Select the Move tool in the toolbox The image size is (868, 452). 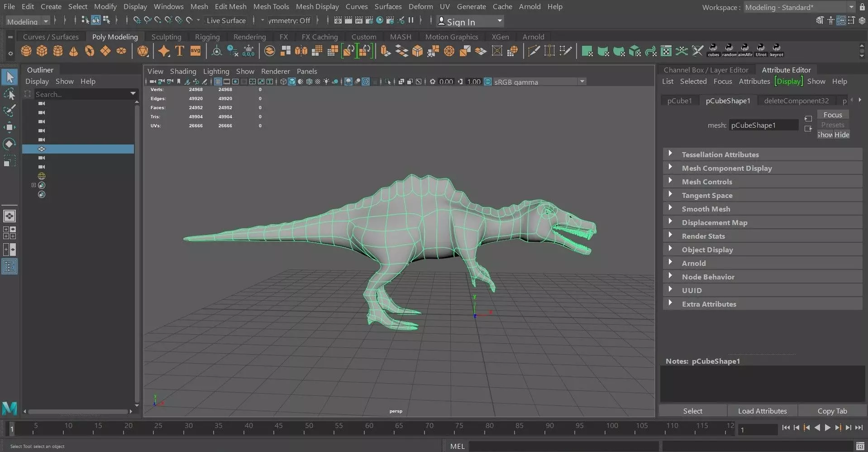[10, 127]
